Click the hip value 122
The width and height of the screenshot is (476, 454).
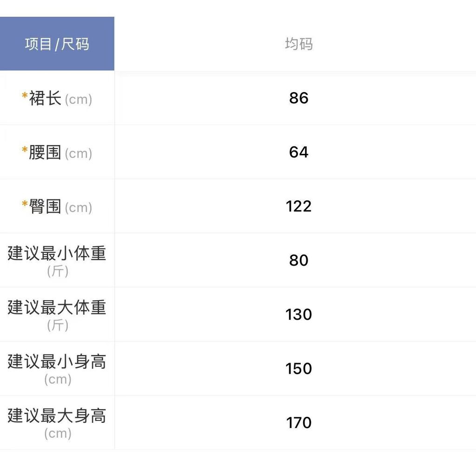[x=298, y=206]
